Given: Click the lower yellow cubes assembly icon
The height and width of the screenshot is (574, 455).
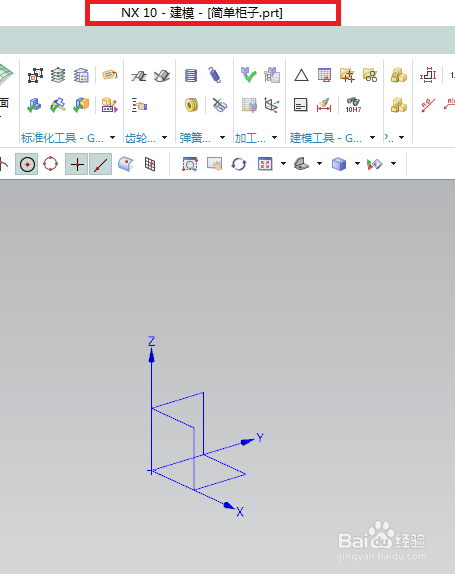Looking at the screenshot, I should [399, 105].
